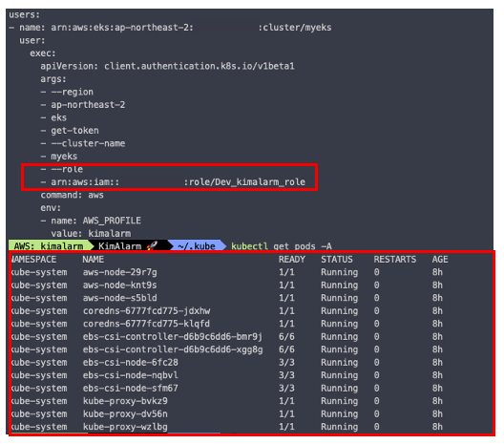Viewport: 504px width, 444px height.
Task: Click the role/Dev_kimalarm_role ARN line
Action: (173, 182)
